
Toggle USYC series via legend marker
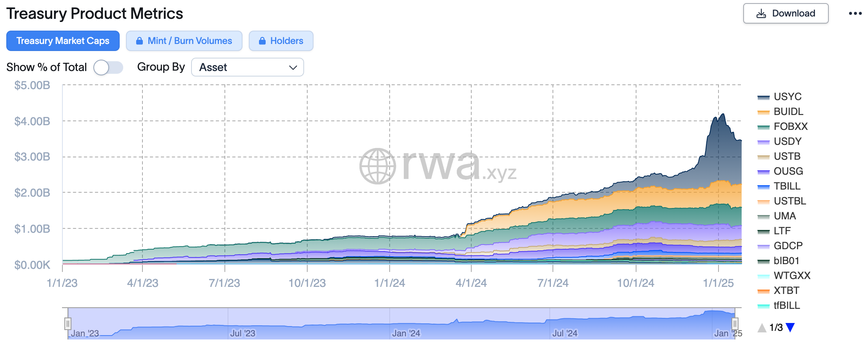tap(763, 97)
